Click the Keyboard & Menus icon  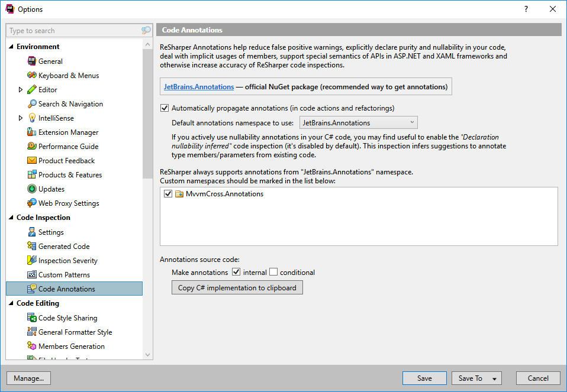32,75
